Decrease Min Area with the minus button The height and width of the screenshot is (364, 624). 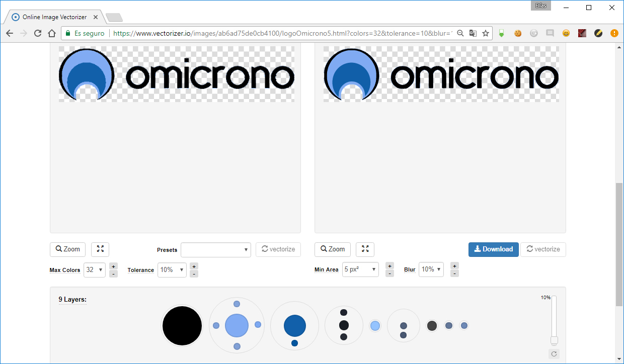[389, 274]
